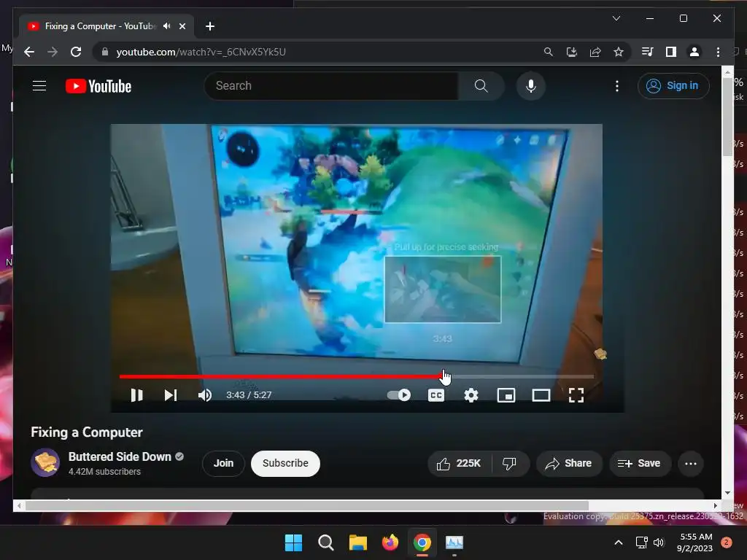Click the red video progress bar

[281, 377]
